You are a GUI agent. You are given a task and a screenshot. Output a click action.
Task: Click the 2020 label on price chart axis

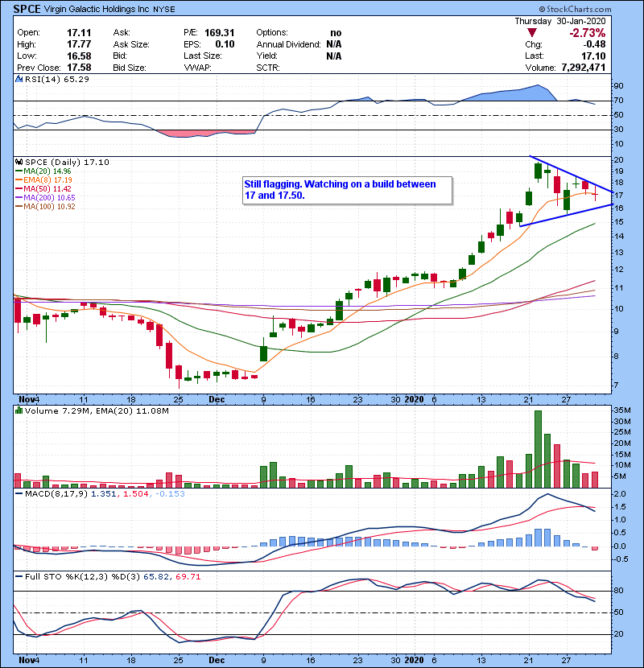pos(414,400)
